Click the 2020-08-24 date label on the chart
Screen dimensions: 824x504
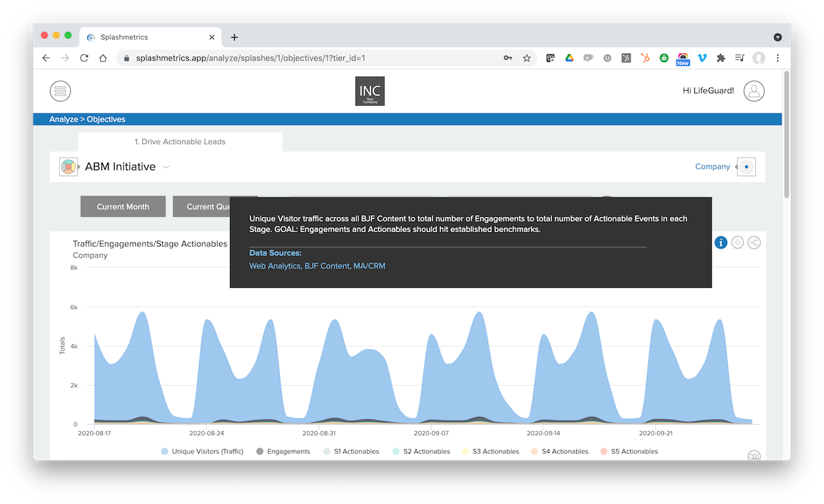pos(207,434)
